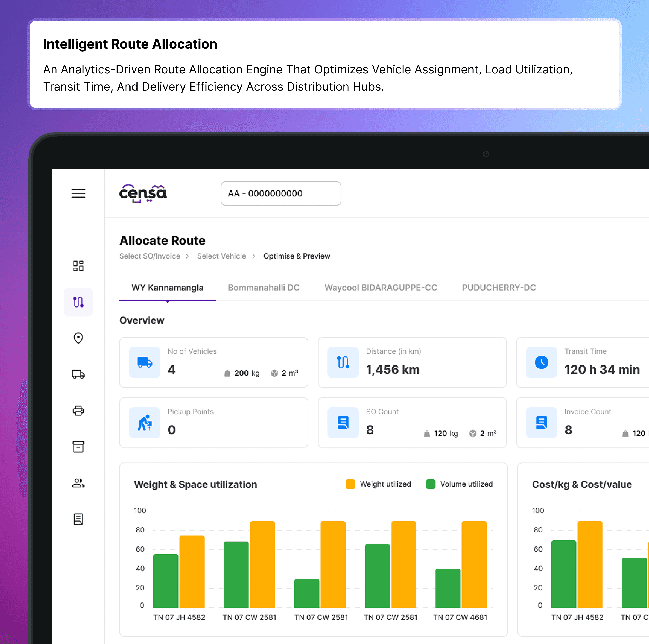Go to Select Vehicle breadcrumb step
The height and width of the screenshot is (644, 649).
(221, 256)
